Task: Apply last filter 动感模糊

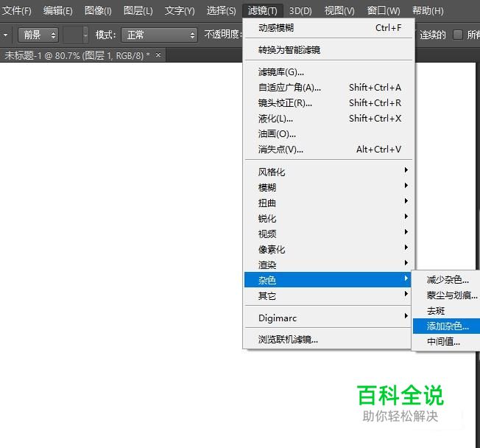Action: (329, 28)
